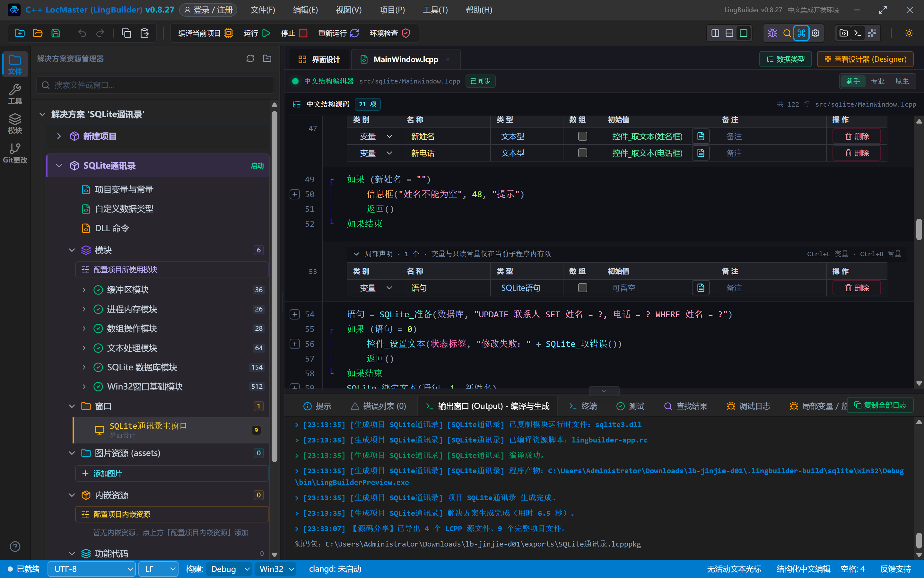Open initial value editor for 新姓名 row
This screenshot has width=924, height=578.
701,136
